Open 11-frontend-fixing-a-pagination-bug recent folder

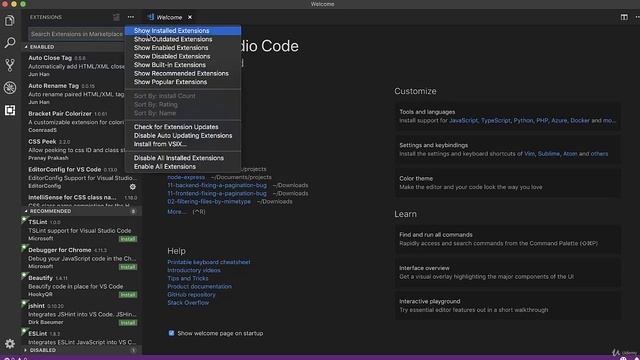coord(217,193)
